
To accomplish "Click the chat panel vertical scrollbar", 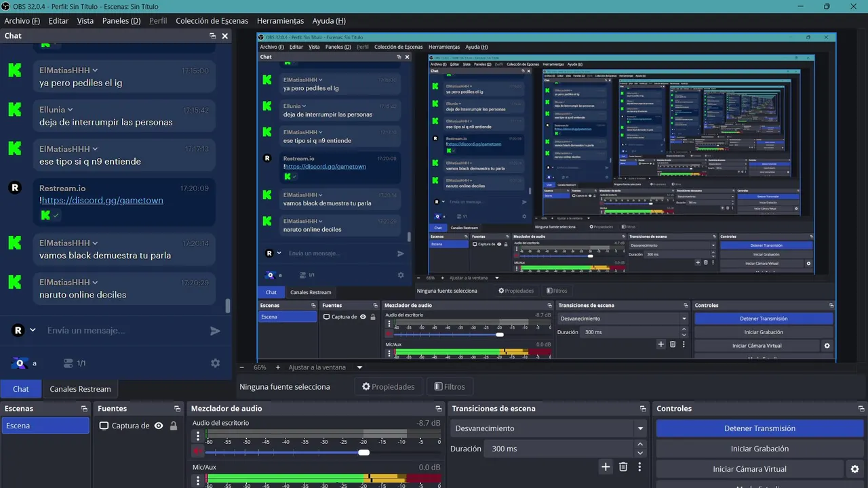I will (x=227, y=305).
